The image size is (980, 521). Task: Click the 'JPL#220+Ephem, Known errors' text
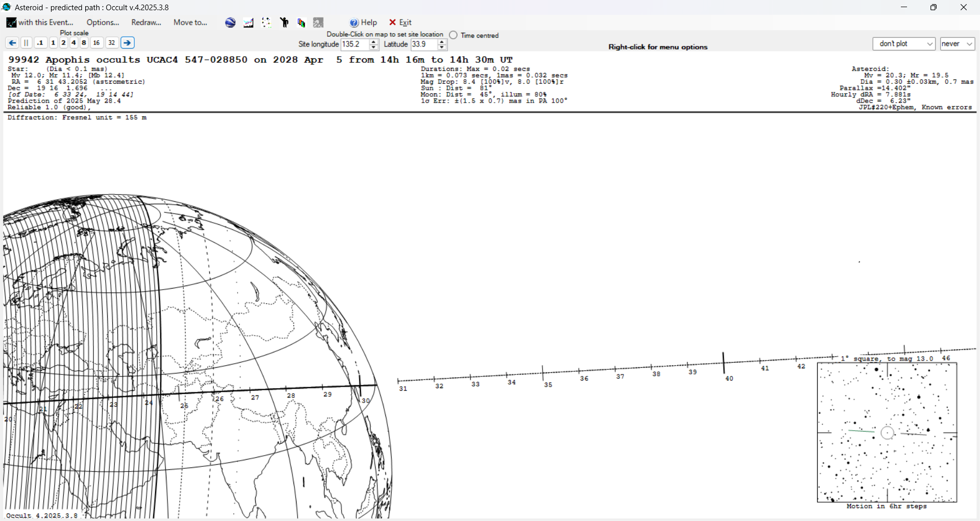[x=915, y=107]
